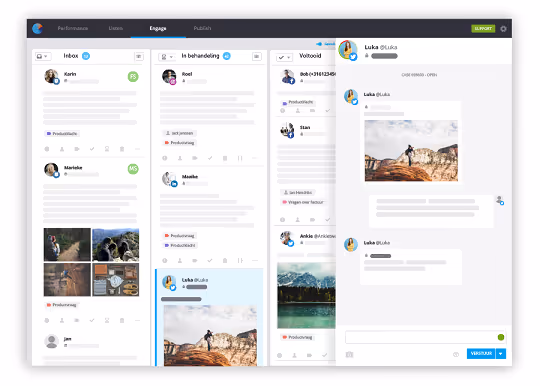This screenshot has width=540, height=386.
Task: Expand the Verstuur send options dropdown
Action: pyautogui.click(x=501, y=354)
